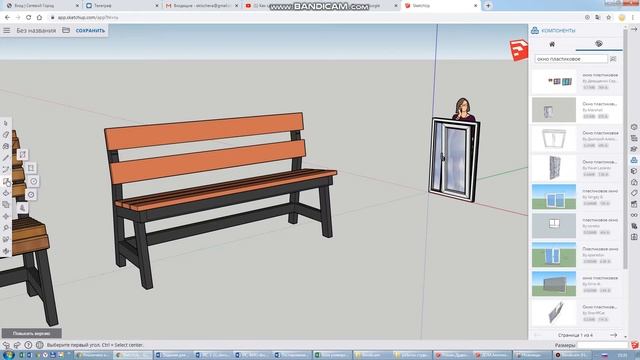The image size is (640, 360).
Task: Click СОХРАНИТЬ to save the model
Action: [x=90, y=31]
